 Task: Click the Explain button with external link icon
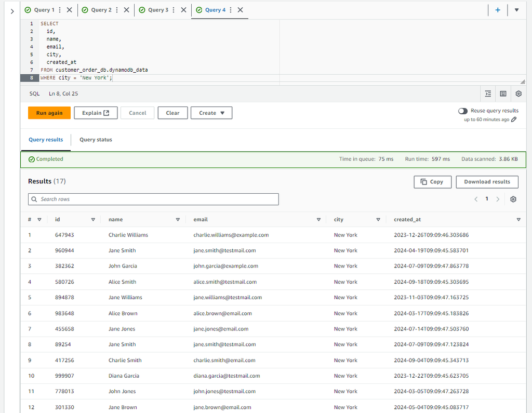pyautogui.click(x=96, y=113)
